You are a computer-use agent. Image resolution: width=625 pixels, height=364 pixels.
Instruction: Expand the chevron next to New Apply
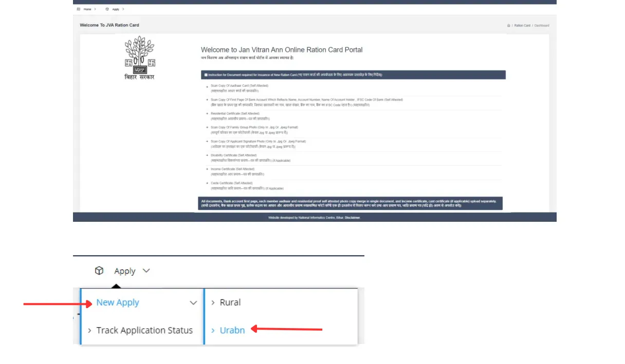[x=193, y=303]
